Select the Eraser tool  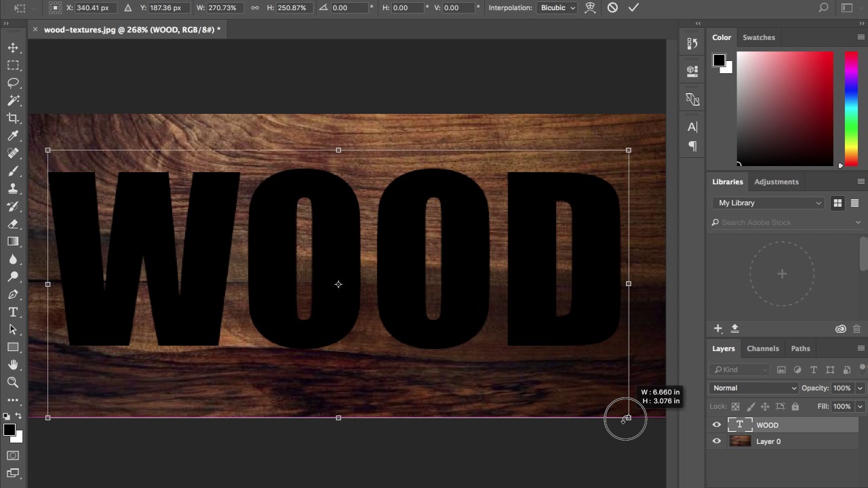point(13,224)
